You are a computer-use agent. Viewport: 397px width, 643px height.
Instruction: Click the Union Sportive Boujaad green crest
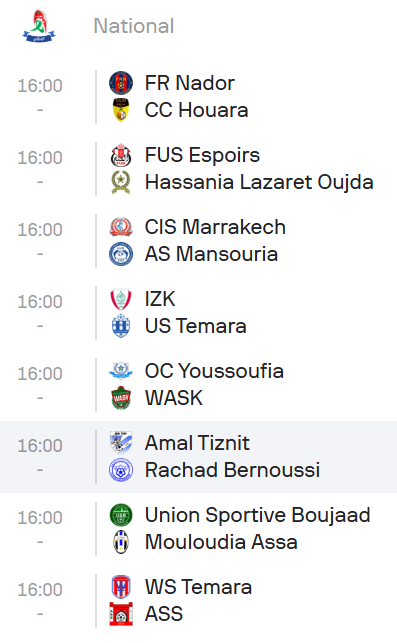[121, 515]
